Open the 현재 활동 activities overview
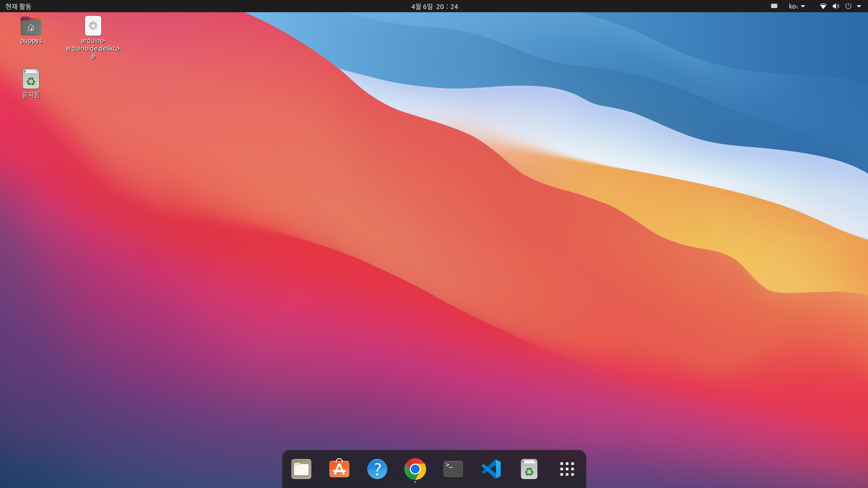 pos(19,6)
